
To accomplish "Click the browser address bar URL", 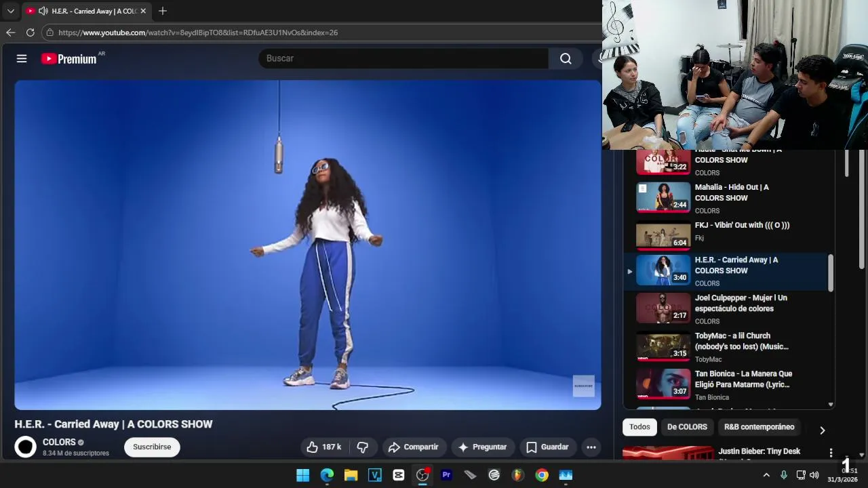I will click(198, 33).
